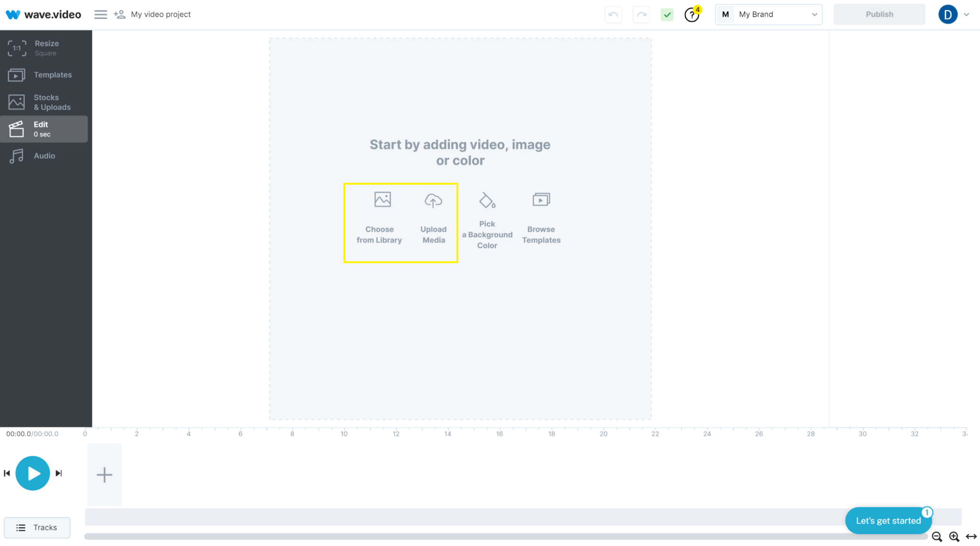Click the play button in timeline

33,473
